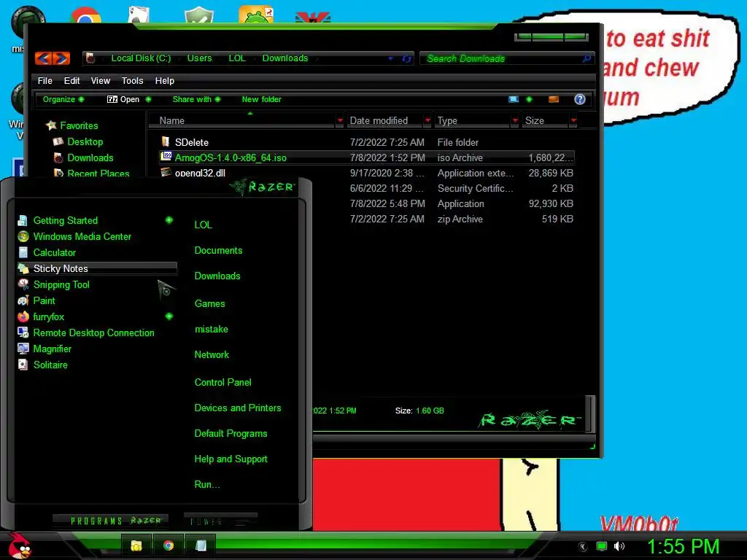Select Downloads in Favorites pane

pyautogui.click(x=90, y=157)
